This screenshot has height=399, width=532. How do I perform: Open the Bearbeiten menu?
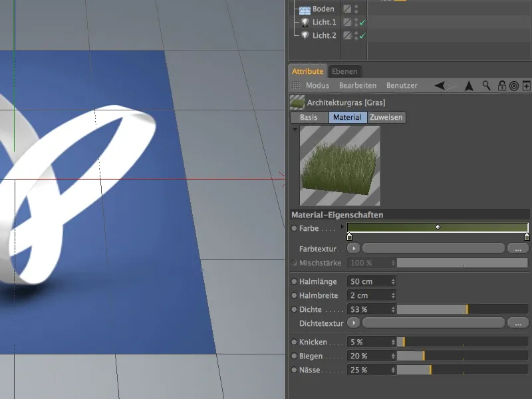tap(358, 86)
